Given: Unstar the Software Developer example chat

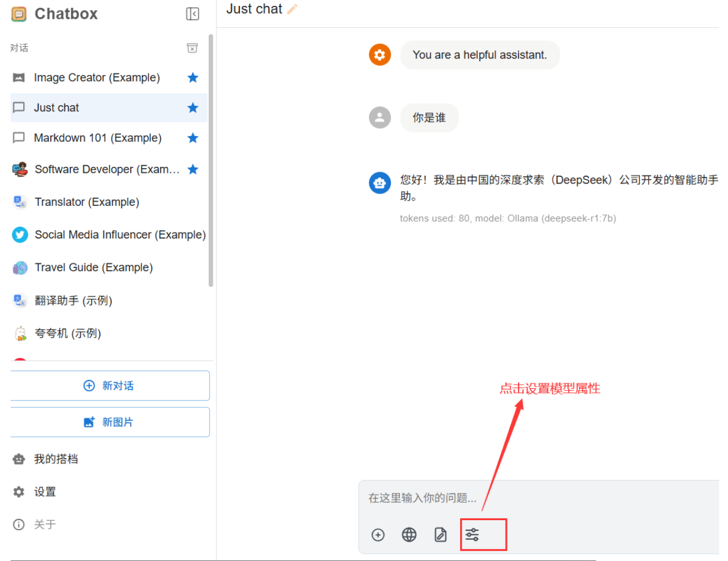Looking at the screenshot, I should click(193, 169).
